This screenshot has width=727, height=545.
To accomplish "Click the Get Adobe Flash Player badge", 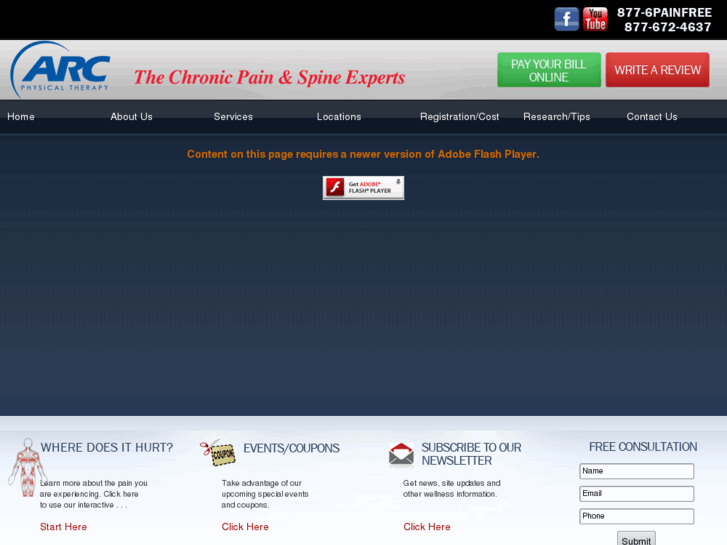I will 363,188.
